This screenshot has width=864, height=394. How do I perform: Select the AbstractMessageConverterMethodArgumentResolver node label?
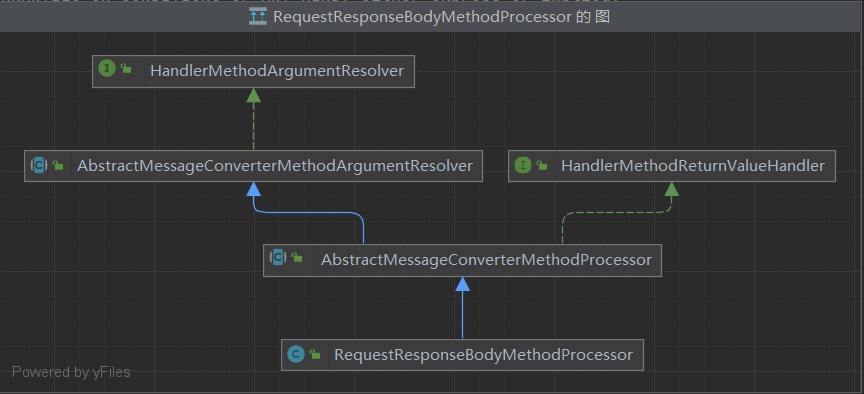point(275,166)
